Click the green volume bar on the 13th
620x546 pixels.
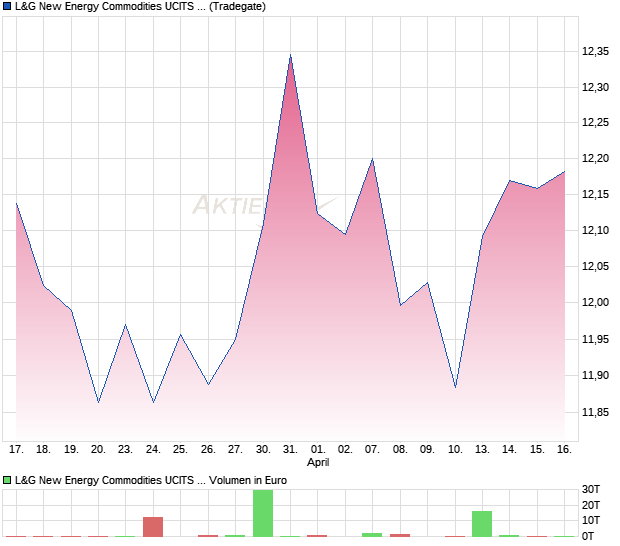(x=482, y=524)
